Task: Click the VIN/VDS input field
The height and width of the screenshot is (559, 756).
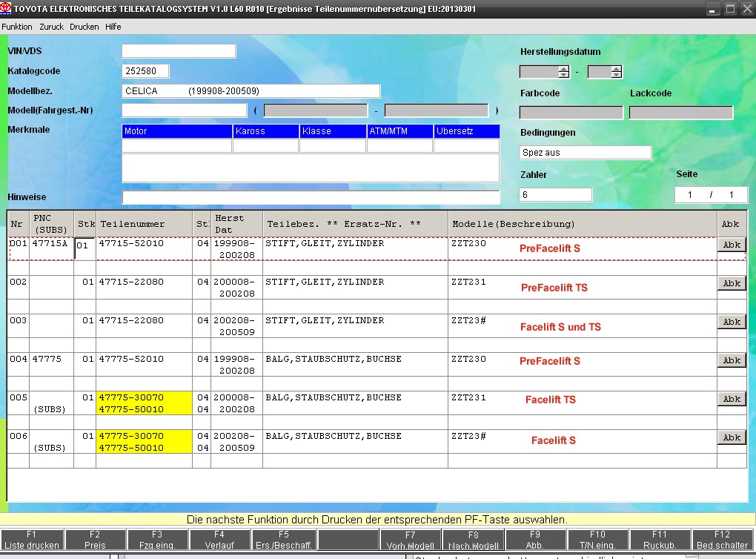Action: pyautogui.click(x=179, y=50)
